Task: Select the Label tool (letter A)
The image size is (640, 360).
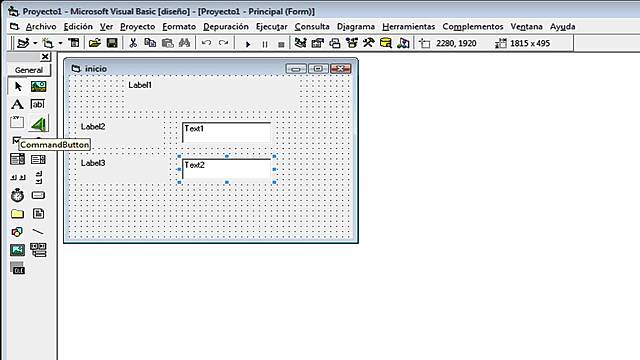Action: [x=17, y=104]
